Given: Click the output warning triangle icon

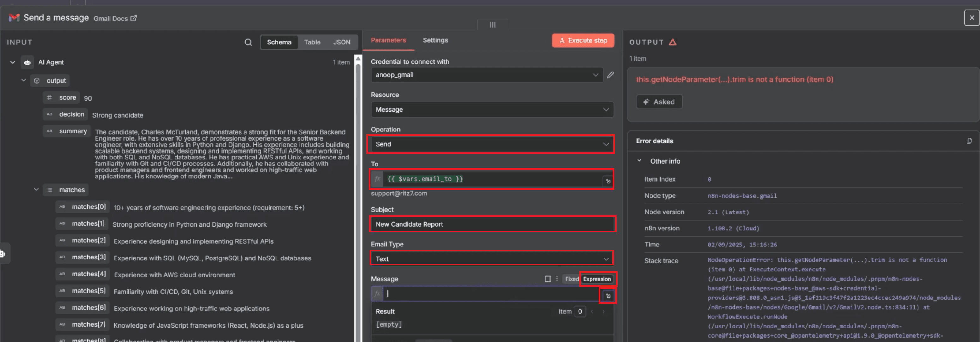Looking at the screenshot, I should [673, 42].
